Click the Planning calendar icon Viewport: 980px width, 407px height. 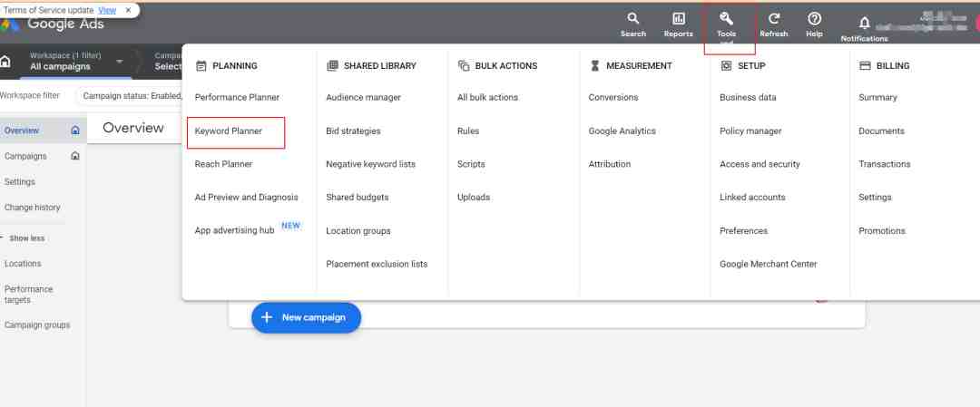[201, 65]
